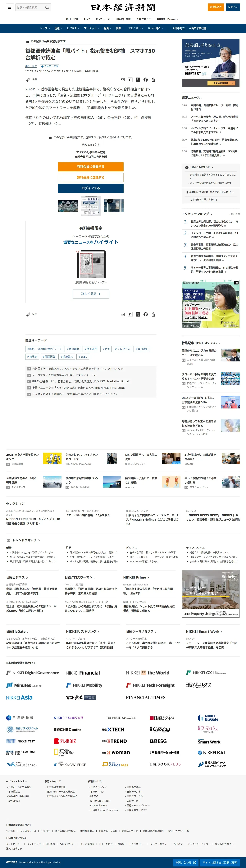Screen dimensions: 246x868
Task: Expand the 国際 navigation dropdown
Action: point(120,28)
